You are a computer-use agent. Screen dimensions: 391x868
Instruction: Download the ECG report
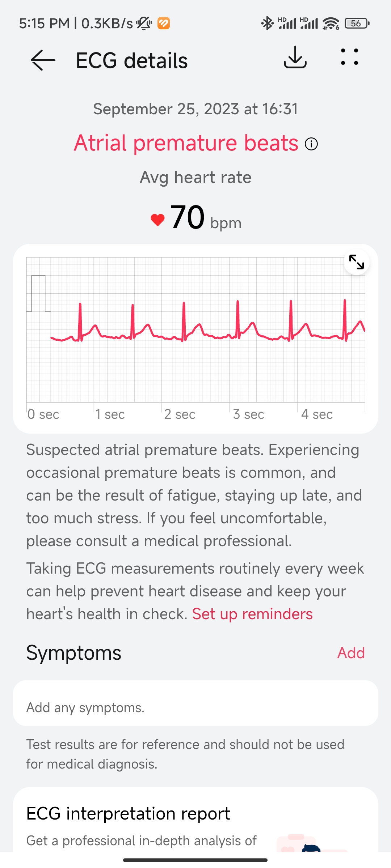point(295,58)
